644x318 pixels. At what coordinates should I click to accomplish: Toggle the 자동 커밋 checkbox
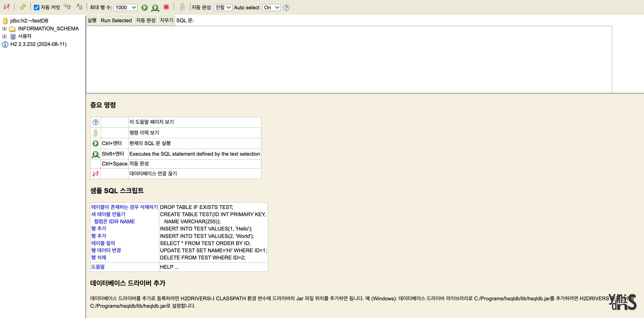coord(37,7)
